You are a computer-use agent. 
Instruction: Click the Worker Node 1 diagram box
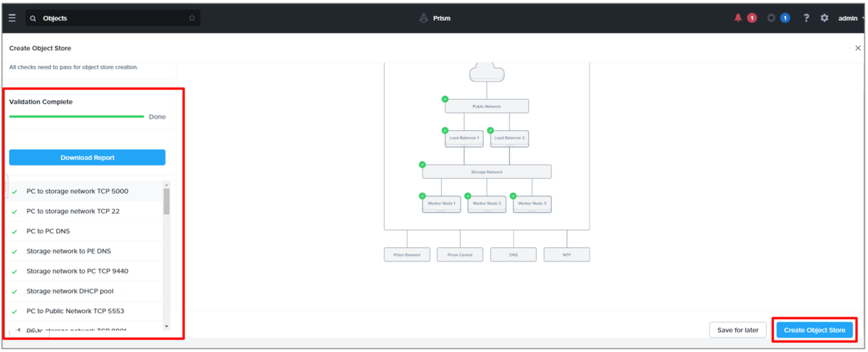coord(441,204)
